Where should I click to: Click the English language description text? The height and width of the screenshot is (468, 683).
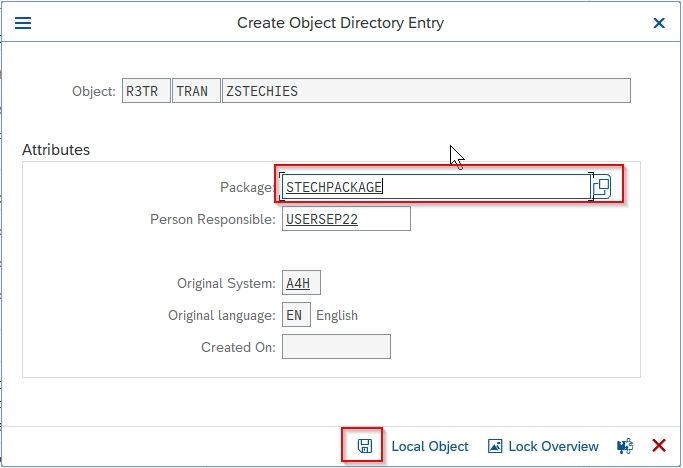(337, 315)
